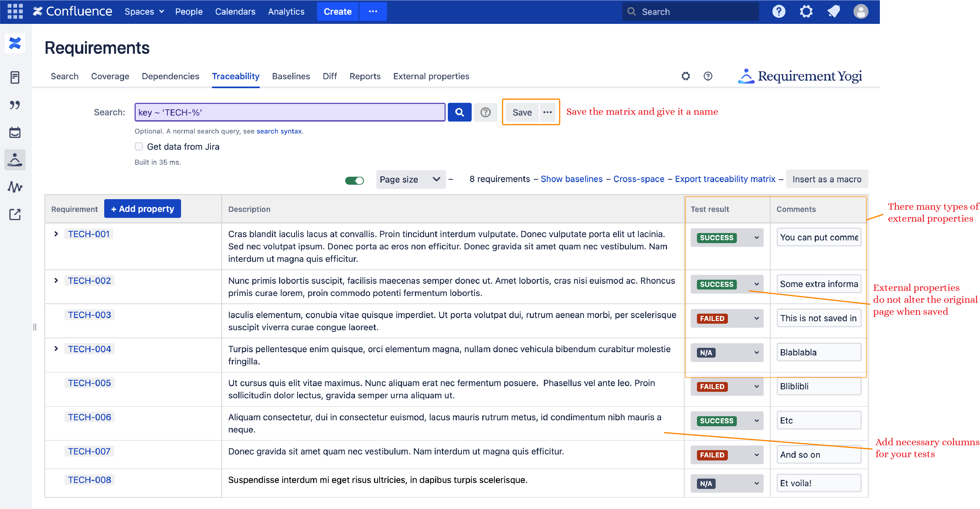Open the Requirement Yogi sidebar icon
This screenshot has width=980, height=509.
tap(15, 160)
